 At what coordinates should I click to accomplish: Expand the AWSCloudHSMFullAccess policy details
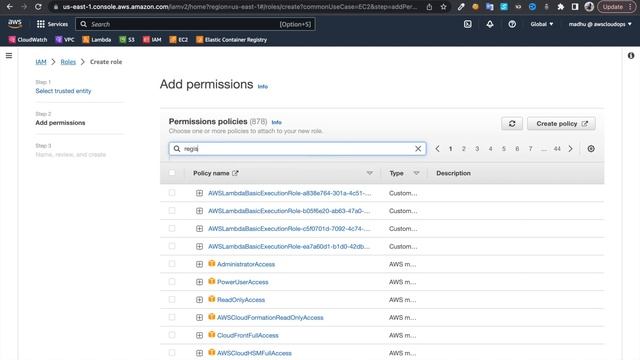[199, 353]
